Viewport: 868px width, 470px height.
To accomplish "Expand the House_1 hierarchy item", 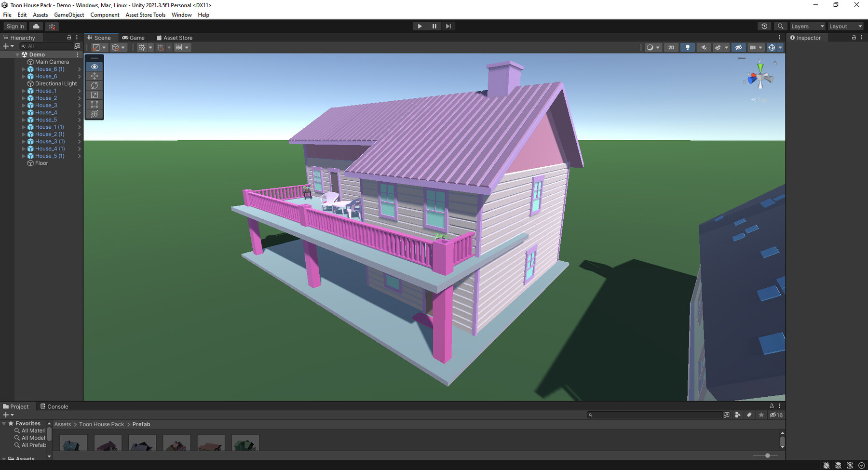I will pos(24,91).
